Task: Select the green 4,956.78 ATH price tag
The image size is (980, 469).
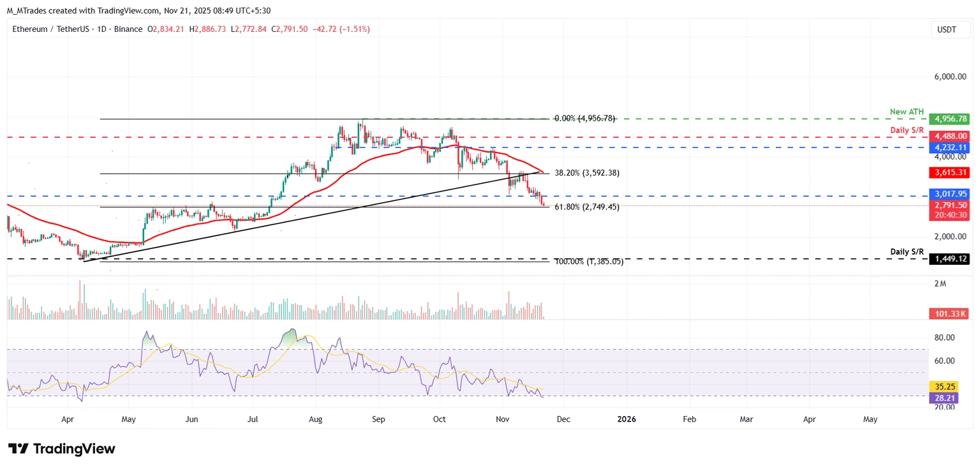Action: point(950,119)
